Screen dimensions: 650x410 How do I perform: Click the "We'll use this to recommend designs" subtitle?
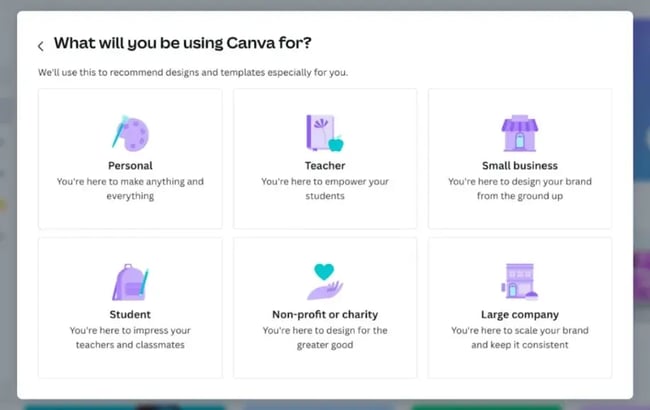[x=193, y=72]
